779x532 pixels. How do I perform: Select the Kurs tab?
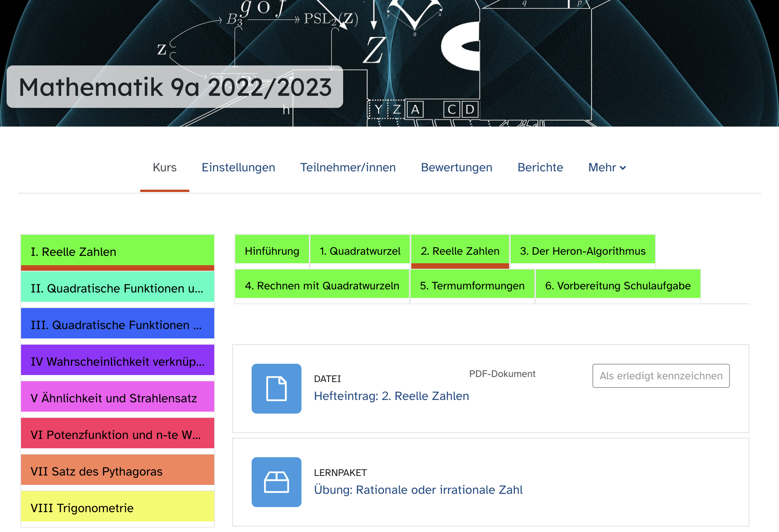164,167
